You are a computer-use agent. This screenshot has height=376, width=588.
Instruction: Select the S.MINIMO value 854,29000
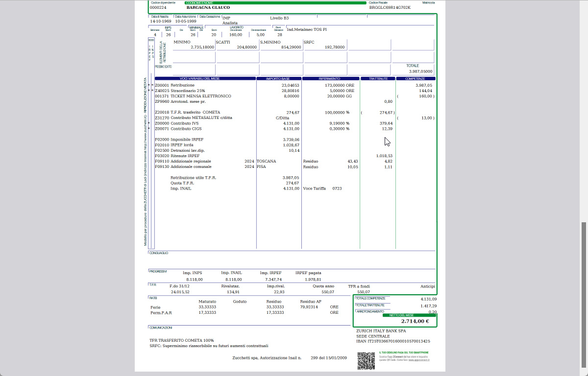coord(291,47)
